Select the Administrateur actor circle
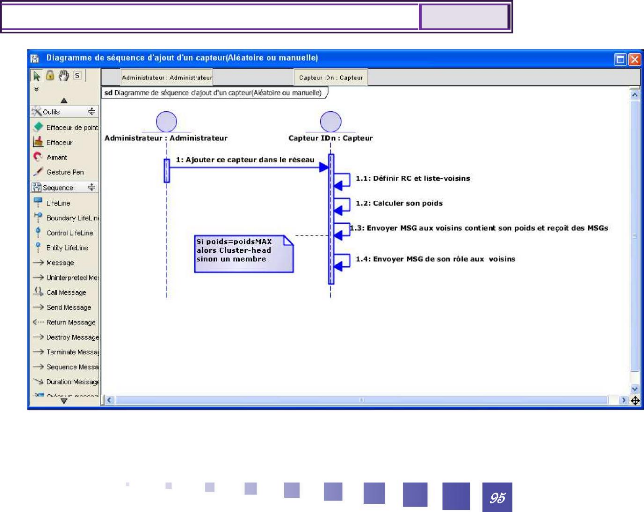The height and width of the screenshot is (512, 644). (166, 122)
